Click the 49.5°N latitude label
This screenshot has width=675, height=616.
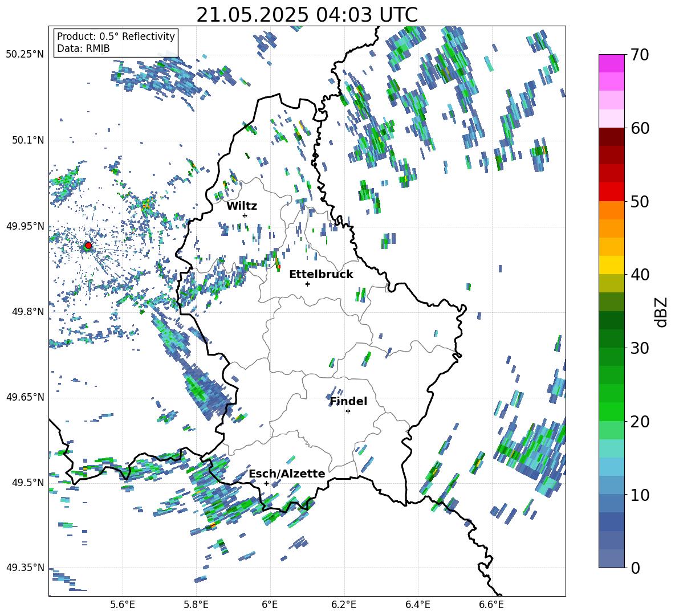click(27, 482)
